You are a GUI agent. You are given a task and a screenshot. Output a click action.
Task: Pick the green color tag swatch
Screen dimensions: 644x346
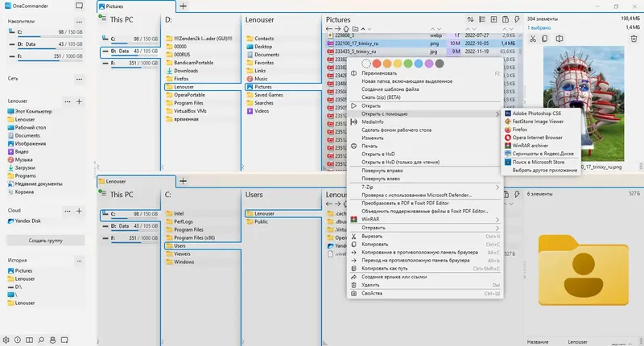tap(408, 64)
